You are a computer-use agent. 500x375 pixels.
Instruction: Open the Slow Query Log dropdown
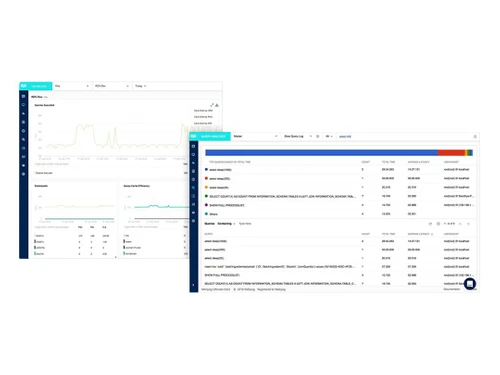pyautogui.click(x=298, y=136)
